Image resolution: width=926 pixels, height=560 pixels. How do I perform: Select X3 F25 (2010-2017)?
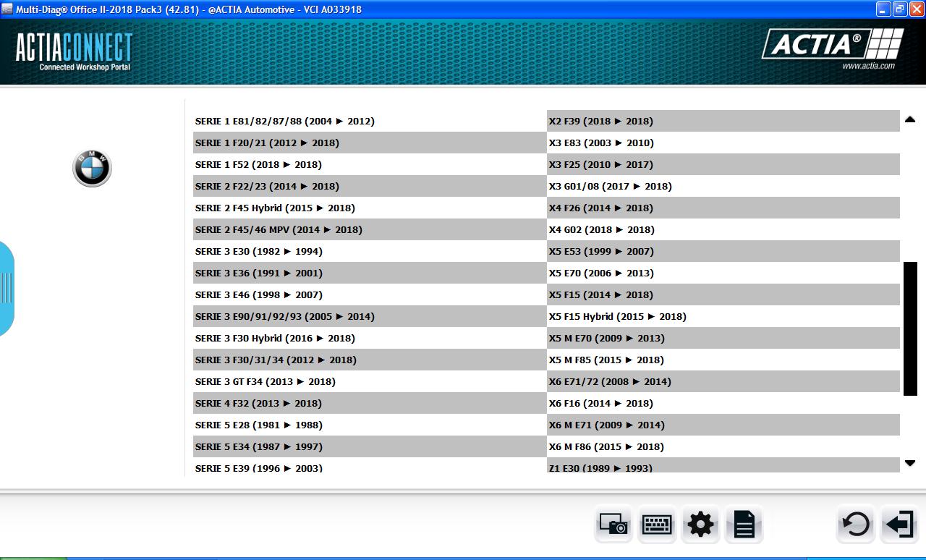[x=723, y=164]
